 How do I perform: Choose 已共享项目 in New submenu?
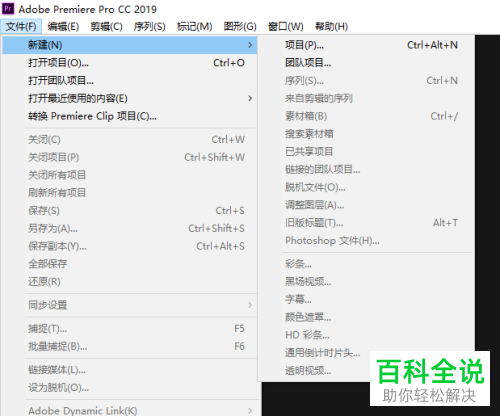[367, 151]
